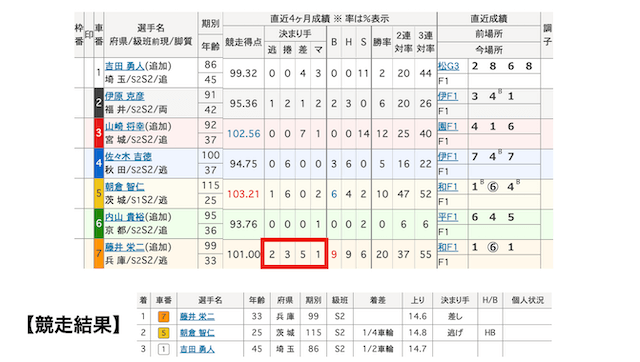This screenshot has height=362, width=640.
Task: Select the 競走得点 column header
Action: pos(244,42)
